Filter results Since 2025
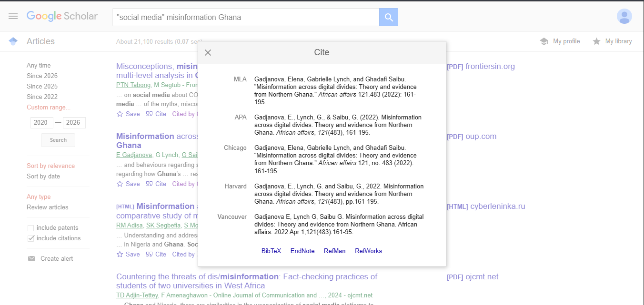 42,87
